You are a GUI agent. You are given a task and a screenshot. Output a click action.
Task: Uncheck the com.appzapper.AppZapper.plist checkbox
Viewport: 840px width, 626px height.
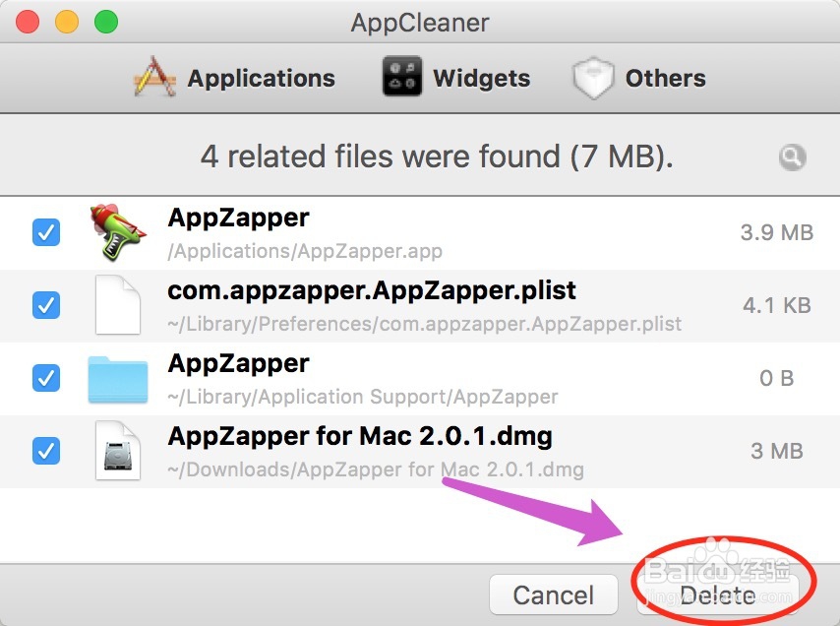coord(46,305)
